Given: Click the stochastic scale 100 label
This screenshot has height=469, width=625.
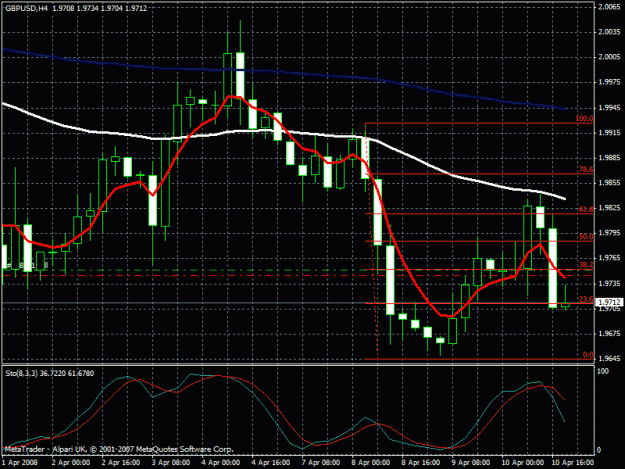Looking at the screenshot, I should pos(603,371).
